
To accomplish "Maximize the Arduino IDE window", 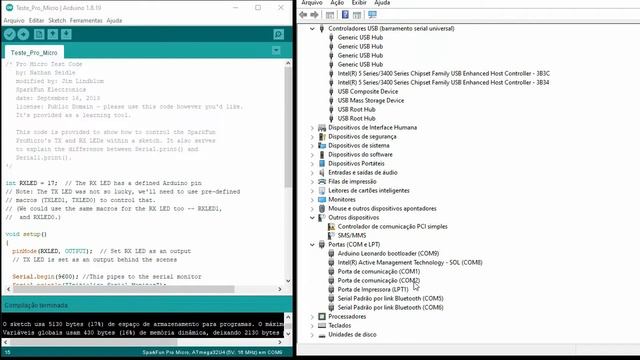I will pyautogui.click(x=258, y=7).
